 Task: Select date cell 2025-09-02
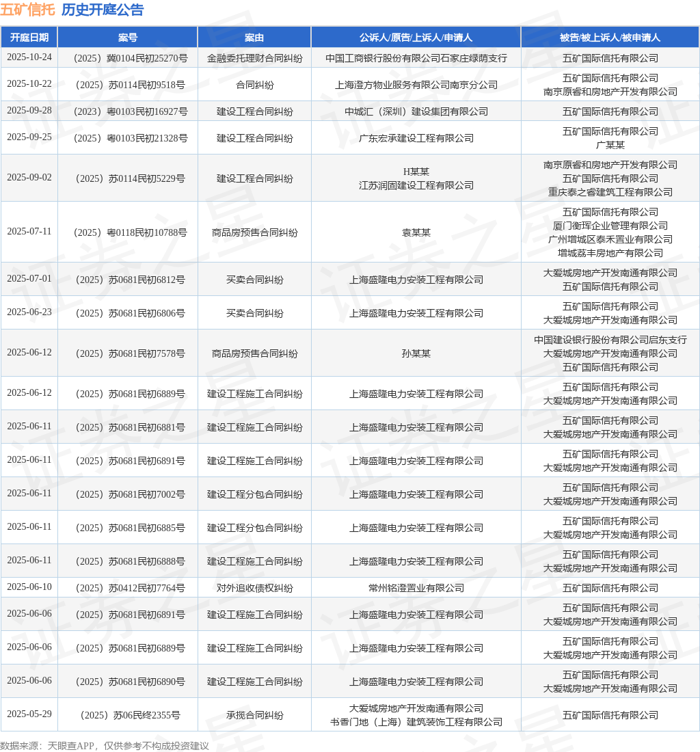[29, 178]
